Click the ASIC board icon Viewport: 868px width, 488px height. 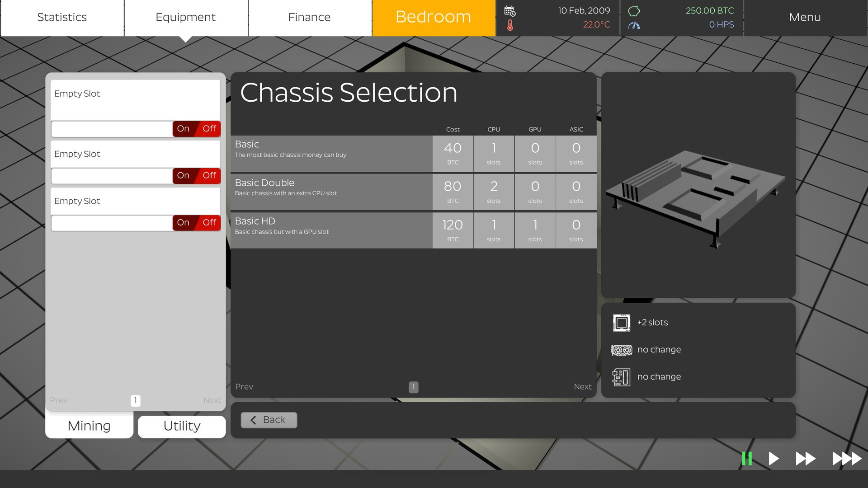click(x=621, y=377)
